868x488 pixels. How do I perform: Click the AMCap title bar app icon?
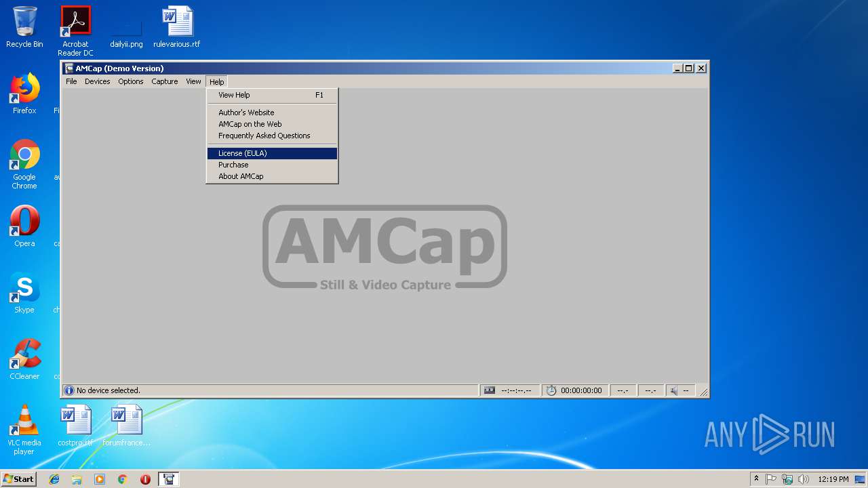[x=69, y=68]
